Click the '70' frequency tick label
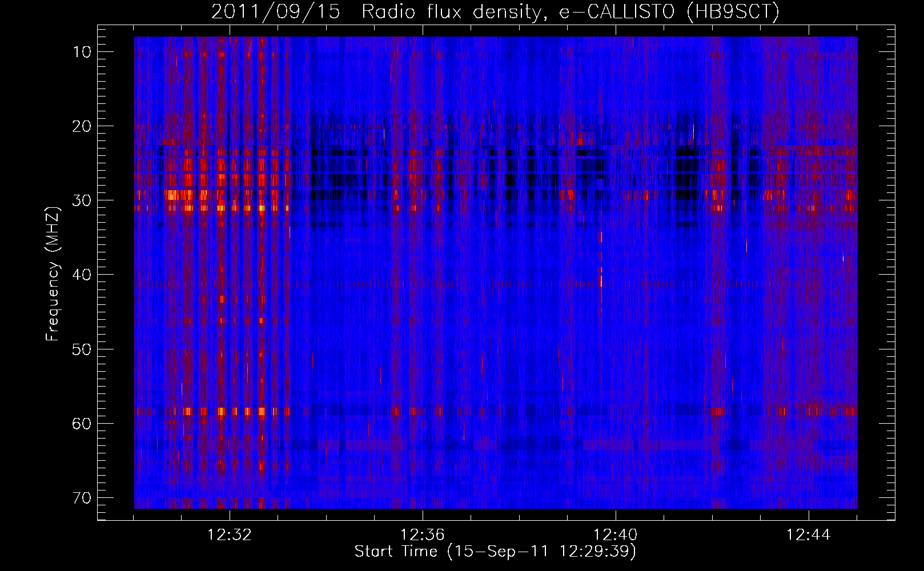924x571 pixels. [x=82, y=498]
